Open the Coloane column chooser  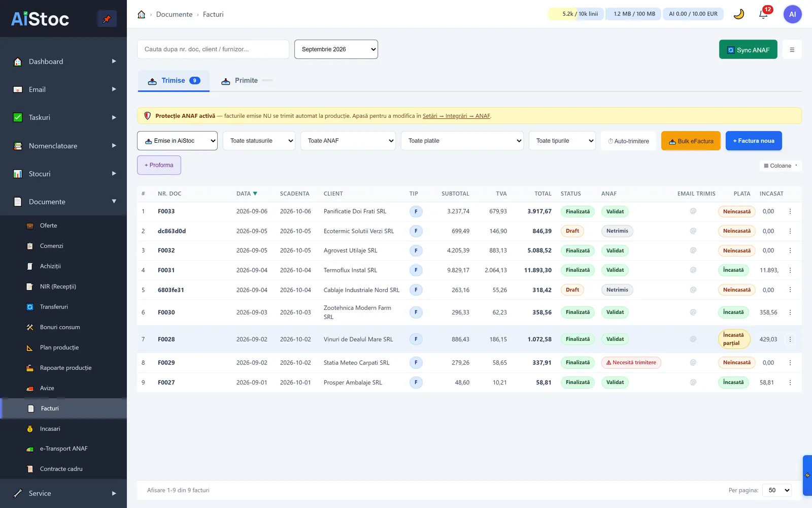pyautogui.click(x=781, y=166)
